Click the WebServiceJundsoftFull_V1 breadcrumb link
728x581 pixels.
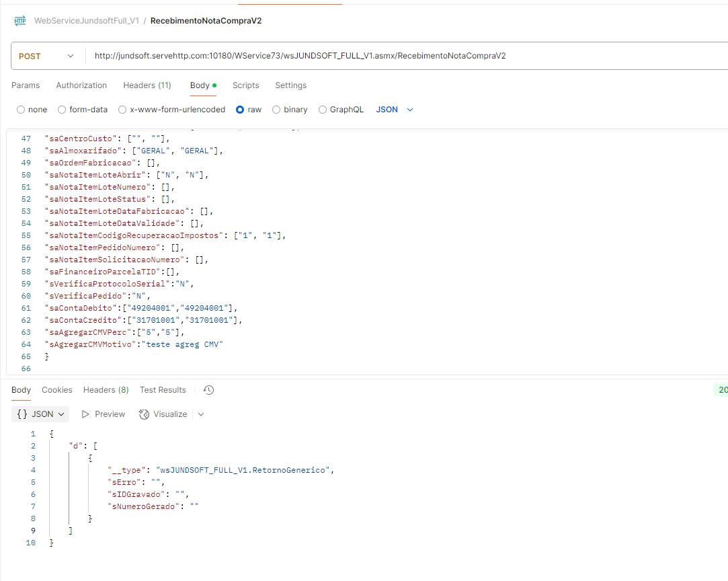tap(87, 21)
